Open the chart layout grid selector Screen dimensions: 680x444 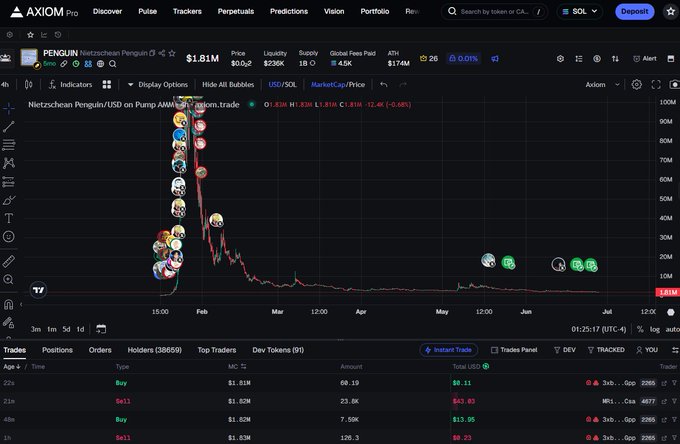107,85
